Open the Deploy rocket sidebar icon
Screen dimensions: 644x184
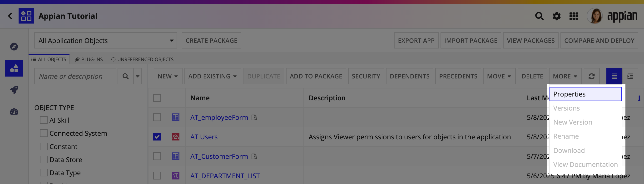coord(14,90)
